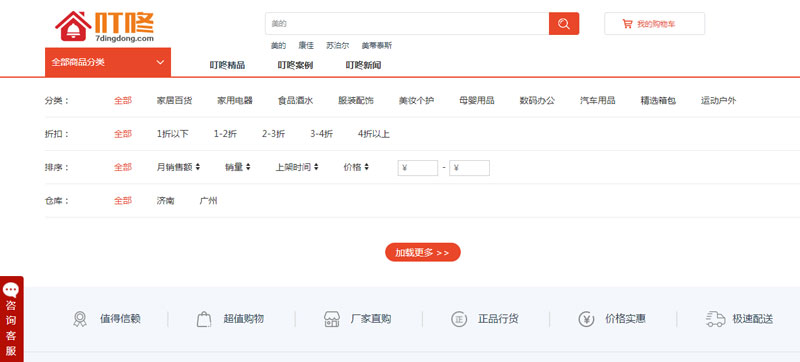Click the 价格实惠 yen coin icon
800x362 pixels.
point(586,319)
